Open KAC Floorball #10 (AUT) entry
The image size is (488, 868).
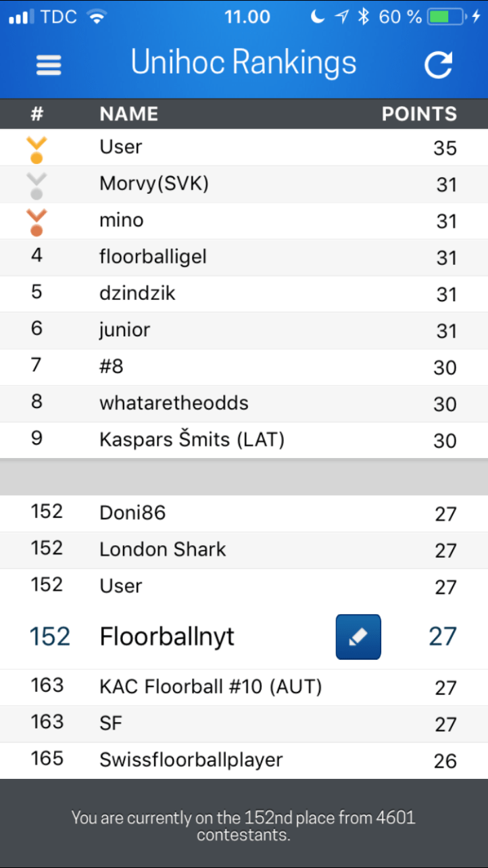click(x=210, y=687)
